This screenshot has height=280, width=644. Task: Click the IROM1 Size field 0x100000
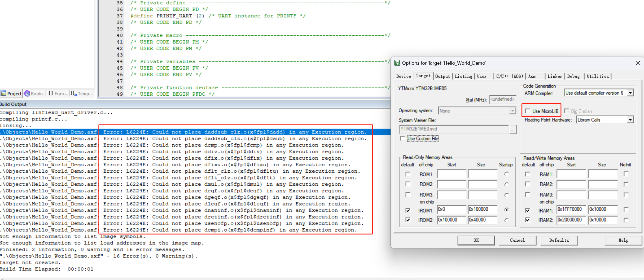483,209
